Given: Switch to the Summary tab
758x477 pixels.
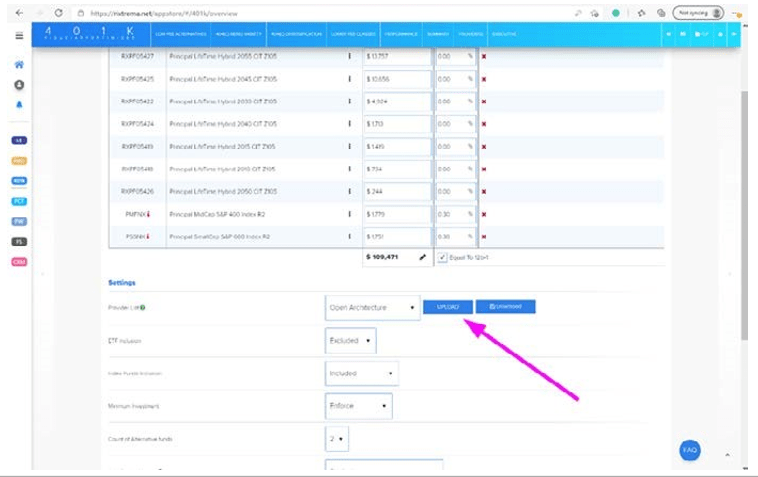Looking at the screenshot, I should point(437,34).
